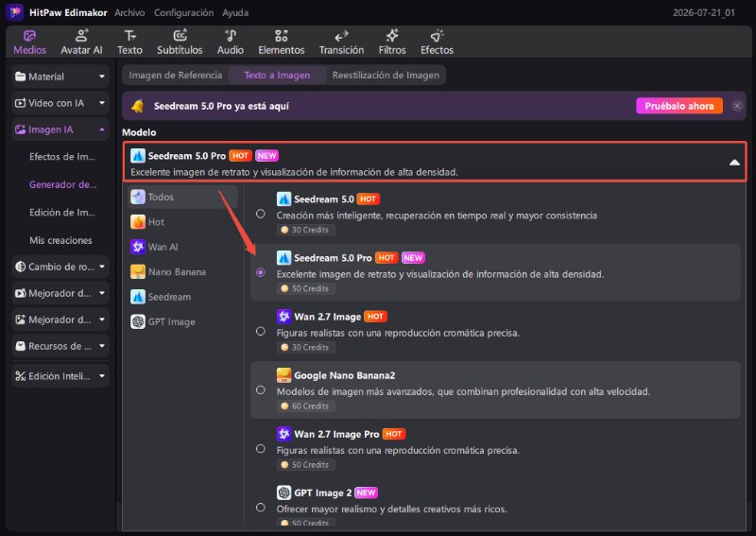Click the Edición Inteli... scissors icon
Screen dimensions: 756x536
20,376
